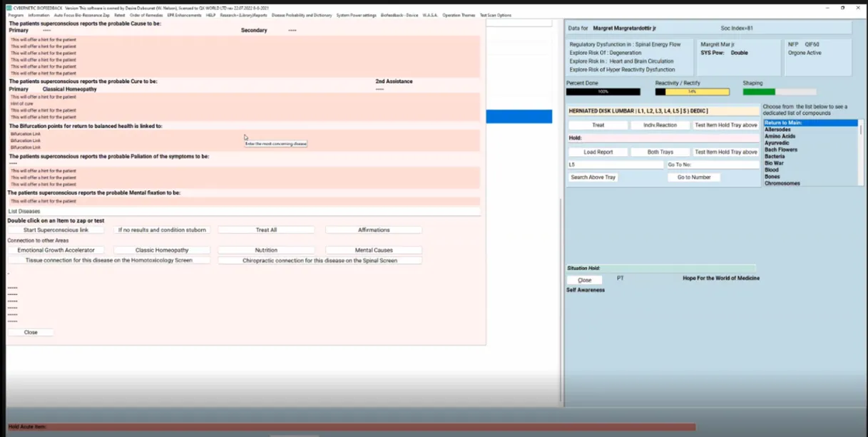The image size is (868, 437).
Task: Click Indiv.Reaction button
Action: (x=660, y=125)
